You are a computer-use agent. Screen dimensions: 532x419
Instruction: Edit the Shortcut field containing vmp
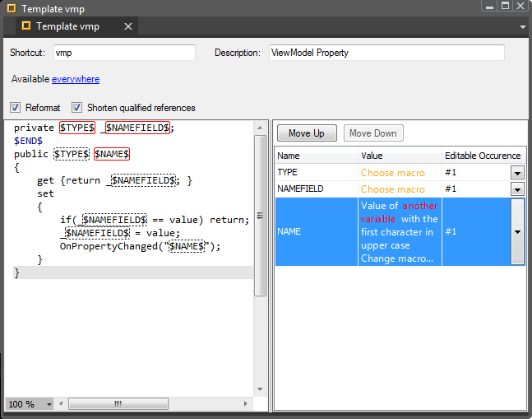click(x=124, y=53)
